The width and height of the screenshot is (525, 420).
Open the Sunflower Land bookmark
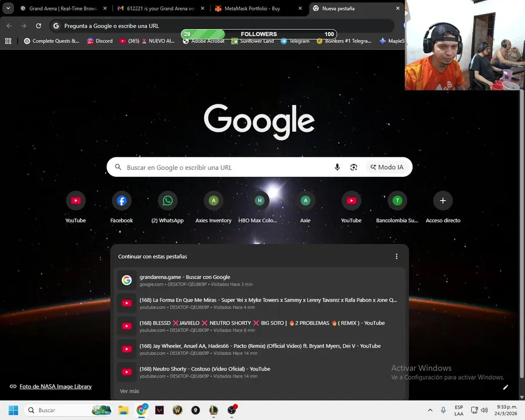pyautogui.click(x=253, y=41)
